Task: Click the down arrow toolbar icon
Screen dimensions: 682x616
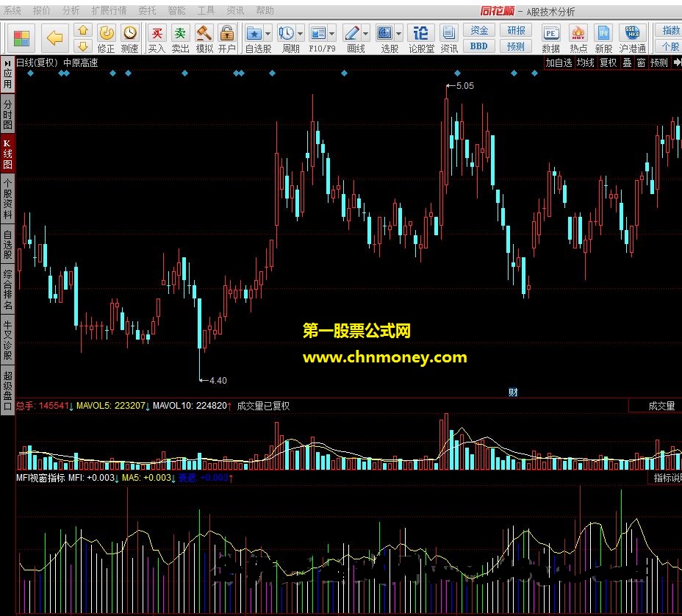Action: (x=83, y=46)
